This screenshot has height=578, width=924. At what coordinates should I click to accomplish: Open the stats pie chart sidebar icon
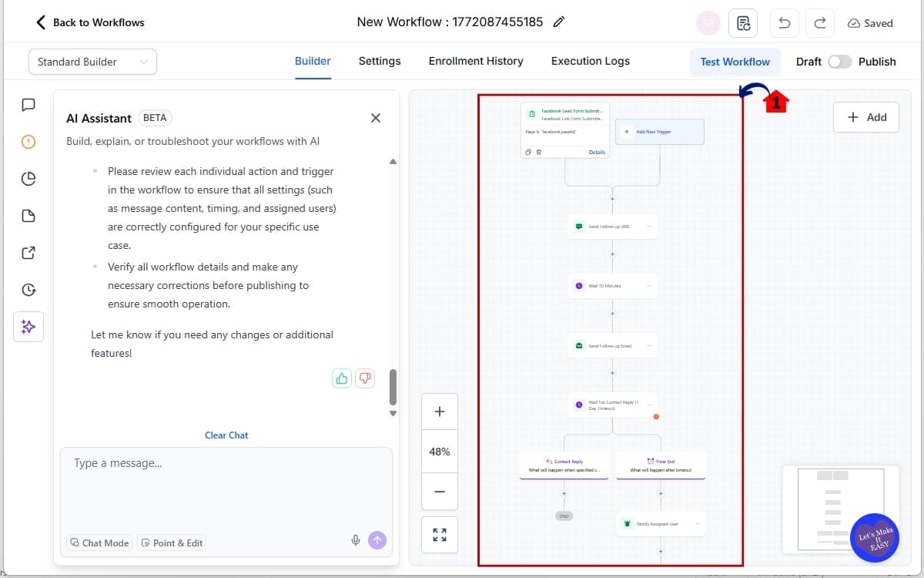tap(28, 178)
